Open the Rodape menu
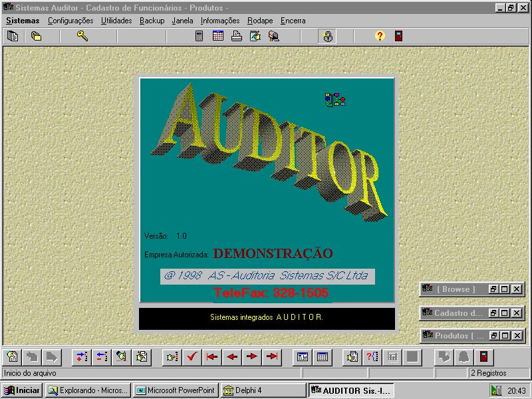The height and width of the screenshot is (399, 532). pyautogui.click(x=260, y=21)
